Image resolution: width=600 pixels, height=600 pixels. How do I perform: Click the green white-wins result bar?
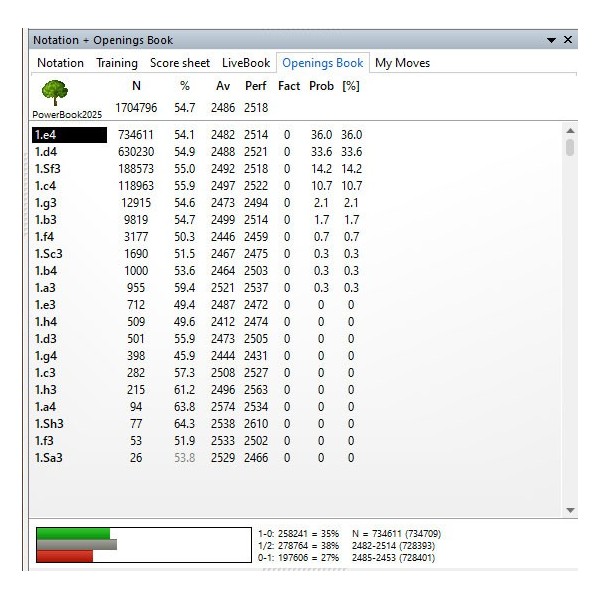pyautogui.click(x=73, y=533)
